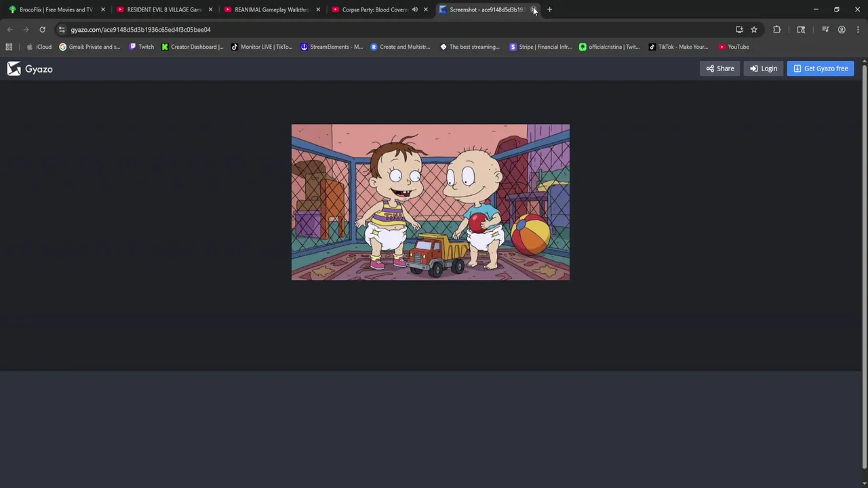This screenshot has width=868, height=488.
Task: Open the Chrome profile avatar
Action: tap(842, 29)
